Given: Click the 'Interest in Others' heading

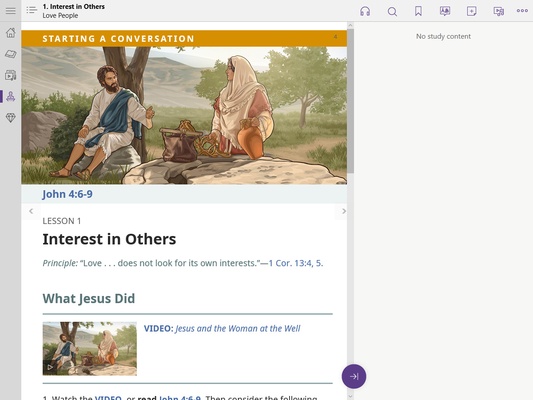Looking at the screenshot, I should click(x=109, y=239).
